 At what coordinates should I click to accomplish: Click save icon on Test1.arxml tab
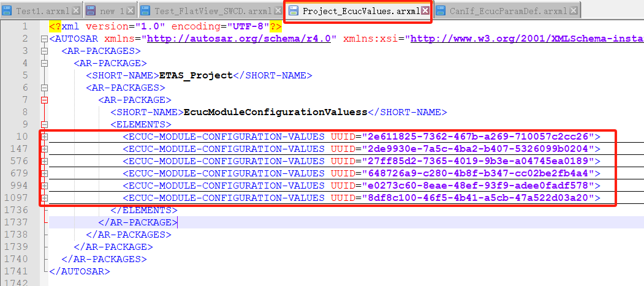[7, 11]
